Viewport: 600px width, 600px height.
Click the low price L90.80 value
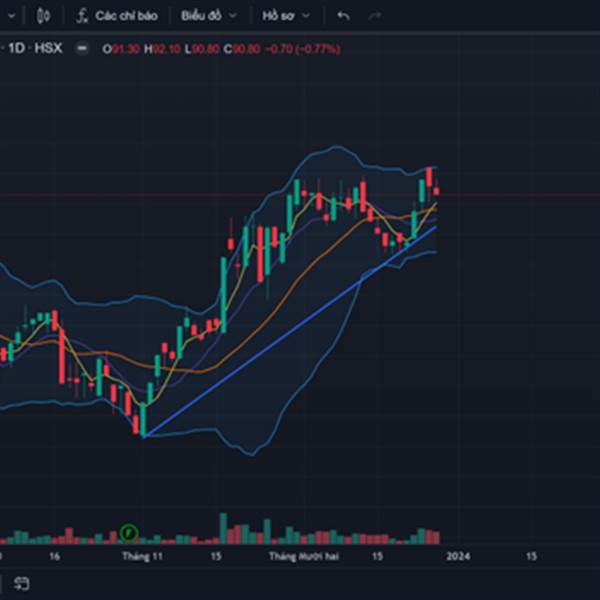pos(202,49)
